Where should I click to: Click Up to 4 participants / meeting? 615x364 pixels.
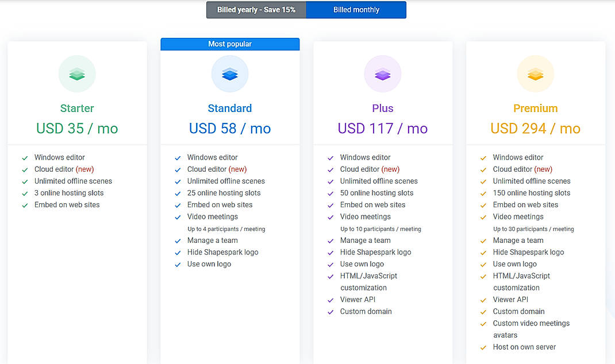226,229
